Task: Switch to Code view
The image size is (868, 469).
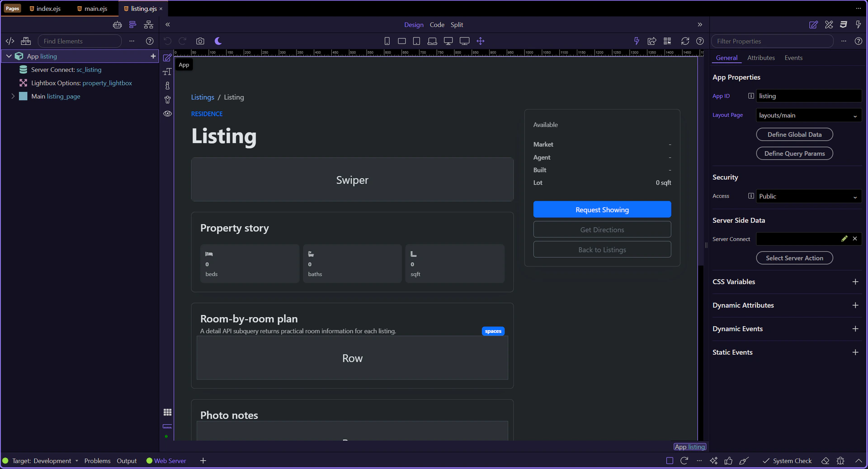Action: (x=437, y=25)
